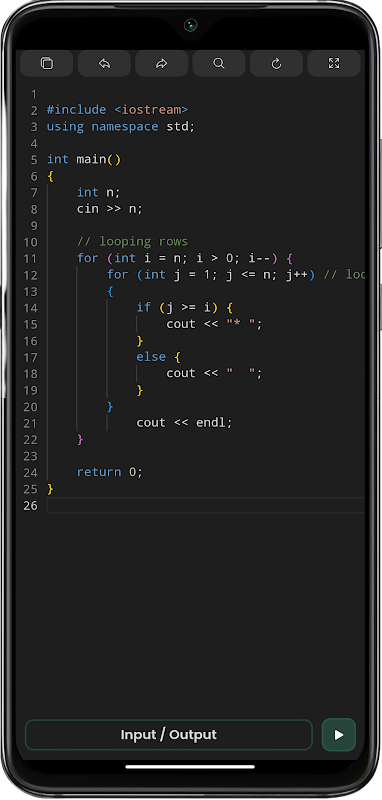382x800 pixels.
Task: Click on the 'return 0;' statement
Action: 110,472
